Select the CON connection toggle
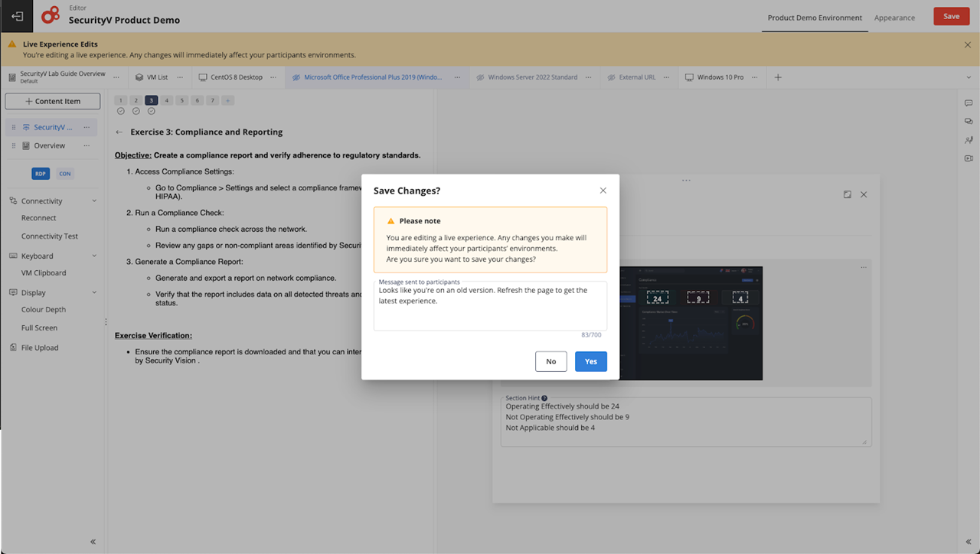The width and height of the screenshot is (980, 554). click(x=65, y=174)
